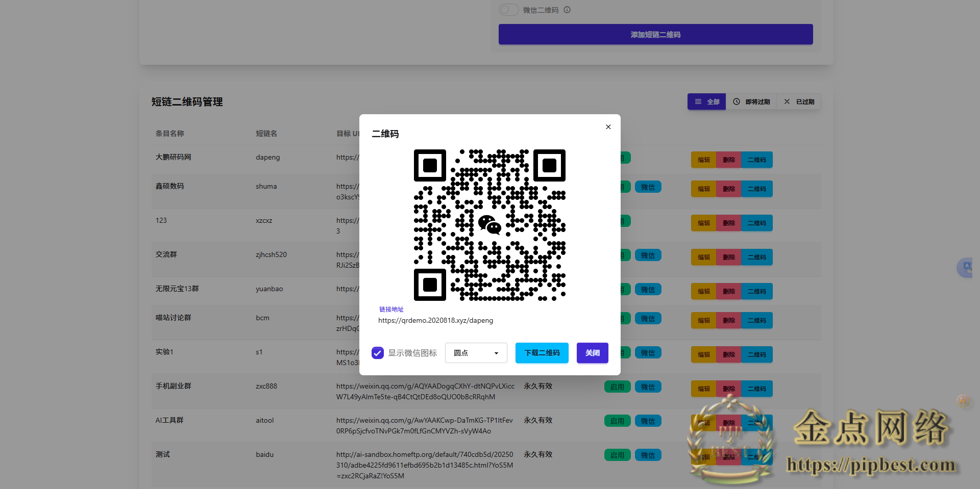The width and height of the screenshot is (980, 489).
Task: Edit the 鑫硕数码 entry
Action: pyautogui.click(x=703, y=189)
